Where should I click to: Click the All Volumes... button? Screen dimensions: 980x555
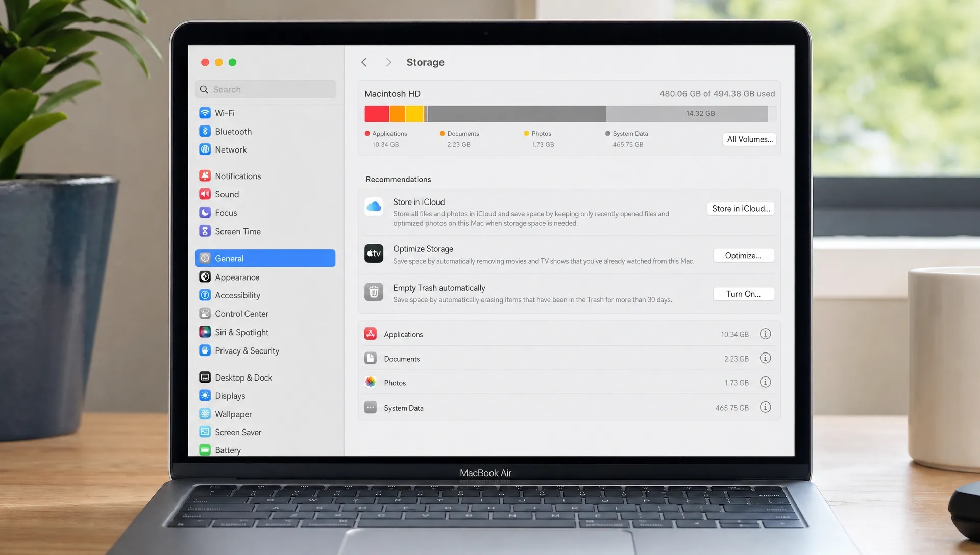pos(749,139)
